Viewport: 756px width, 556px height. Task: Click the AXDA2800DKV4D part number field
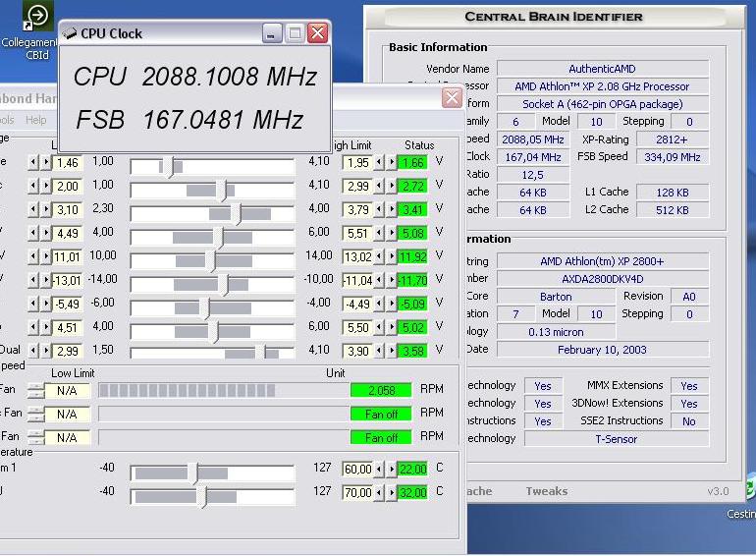pyautogui.click(x=603, y=279)
